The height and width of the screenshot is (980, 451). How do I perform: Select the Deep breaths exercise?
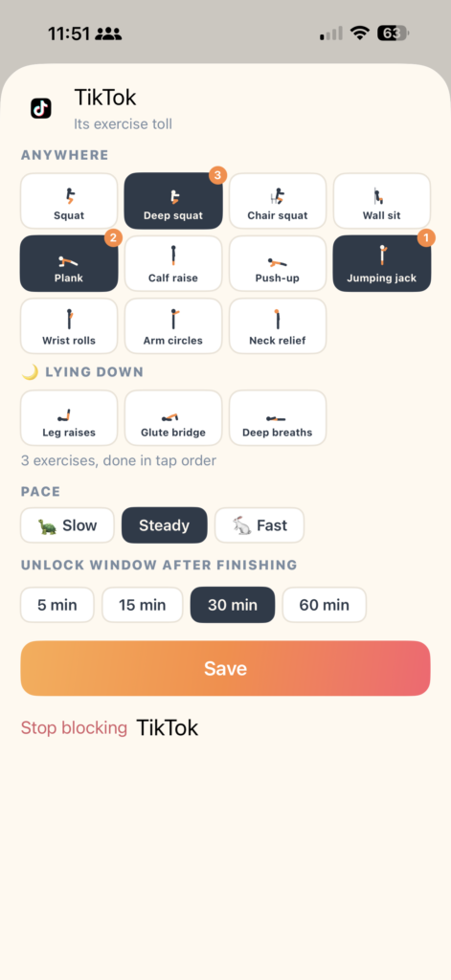click(x=278, y=418)
